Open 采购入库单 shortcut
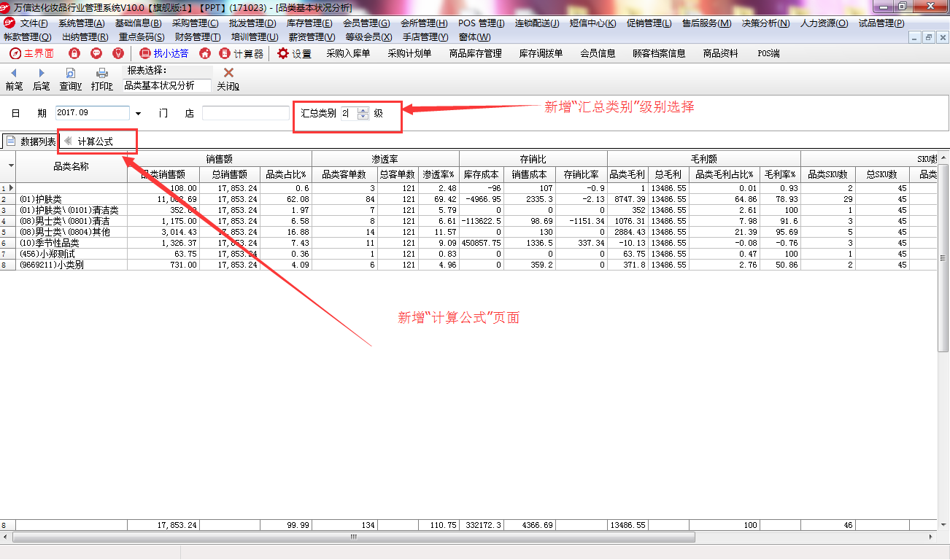 pyautogui.click(x=348, y=53)
